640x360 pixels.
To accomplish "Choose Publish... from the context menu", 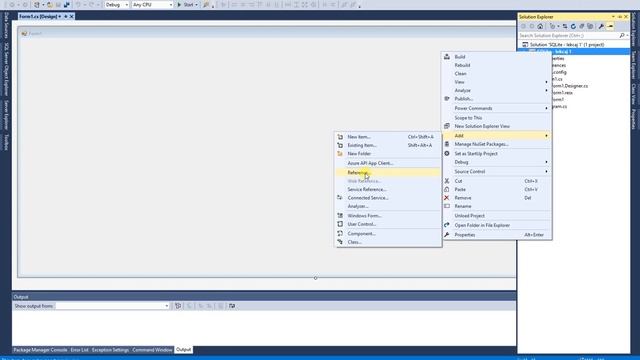I will 497,99.
